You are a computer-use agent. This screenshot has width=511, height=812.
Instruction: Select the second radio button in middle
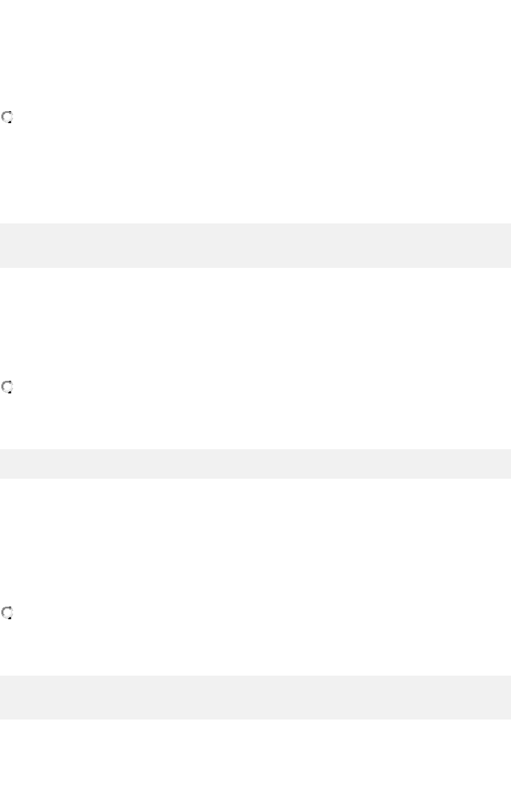pos(7,388)
